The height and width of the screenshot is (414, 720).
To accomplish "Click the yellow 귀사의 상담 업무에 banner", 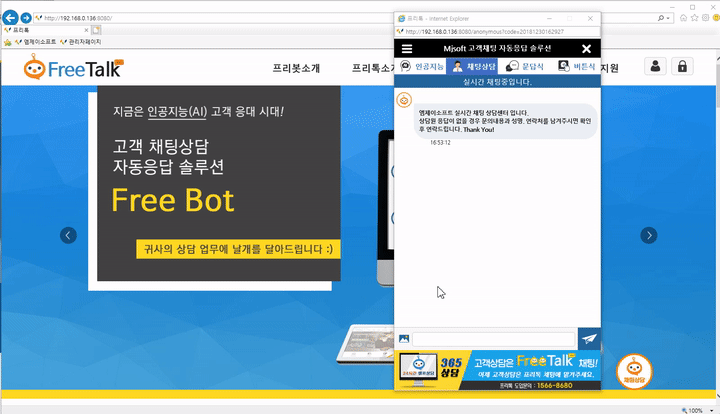I will (x=238, y=249).
